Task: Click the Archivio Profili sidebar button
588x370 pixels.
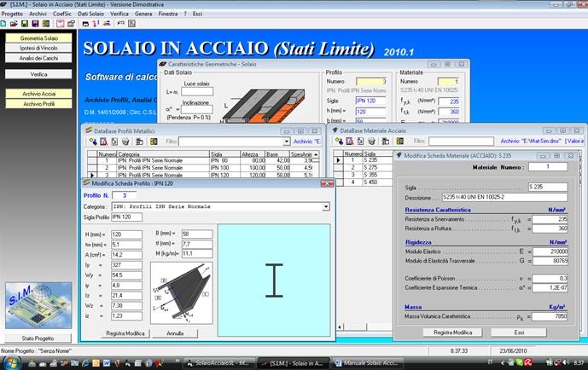Action: 38,104
